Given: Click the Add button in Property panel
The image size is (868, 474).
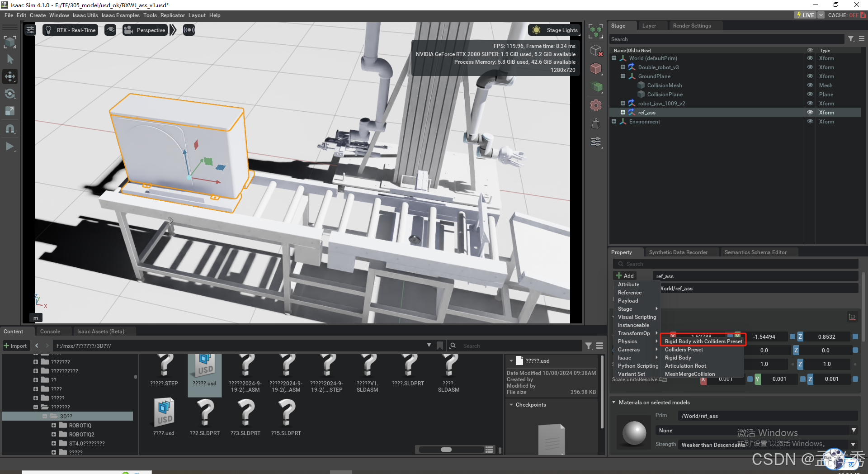Looking at the screenshot, I should [x=625, y=275].
